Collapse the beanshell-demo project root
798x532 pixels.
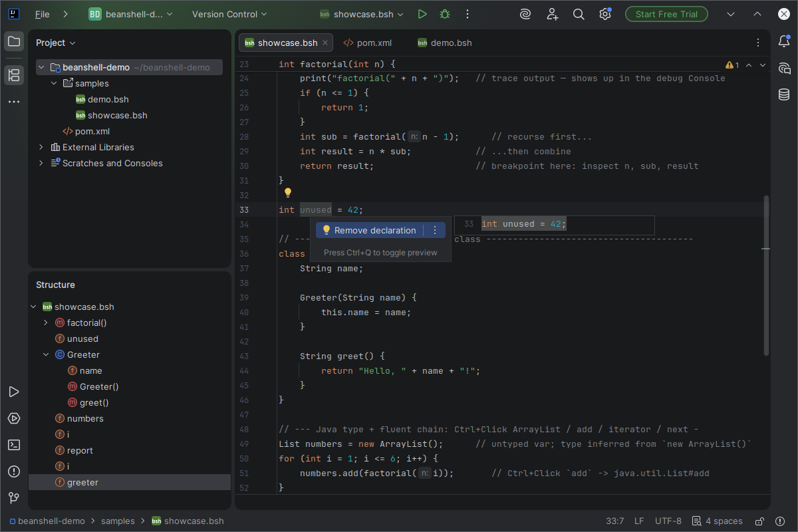click(41, 67)
